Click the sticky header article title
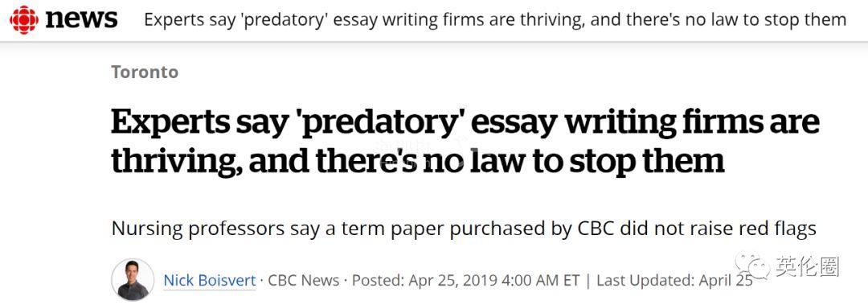 (x=495, y=20)
